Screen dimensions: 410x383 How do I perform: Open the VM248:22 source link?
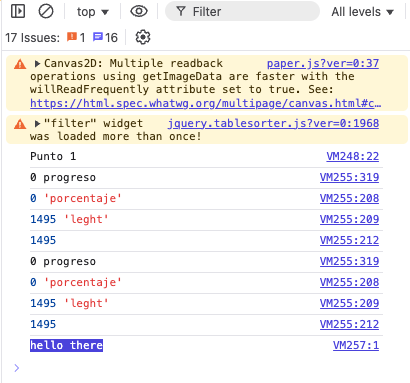click(x=353, y=156)
